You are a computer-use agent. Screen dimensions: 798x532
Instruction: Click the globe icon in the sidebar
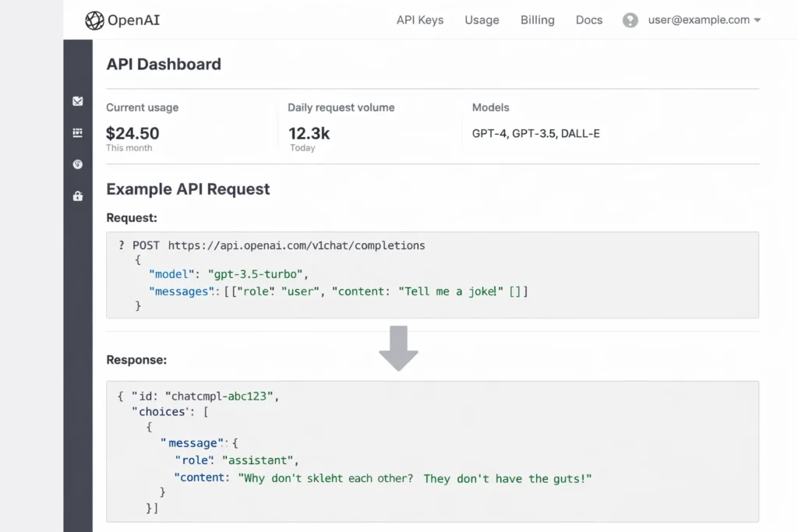click(x=77, y=164)
